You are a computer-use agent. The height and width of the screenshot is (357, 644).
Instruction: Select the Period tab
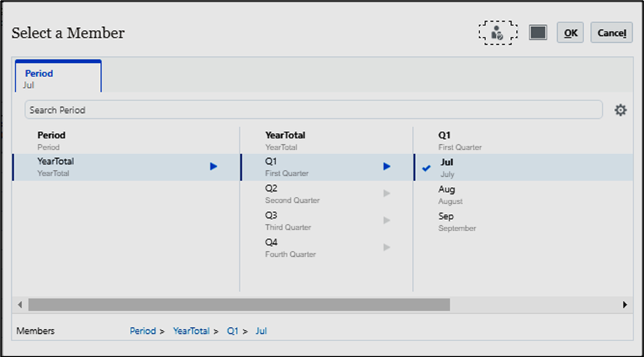58,76
